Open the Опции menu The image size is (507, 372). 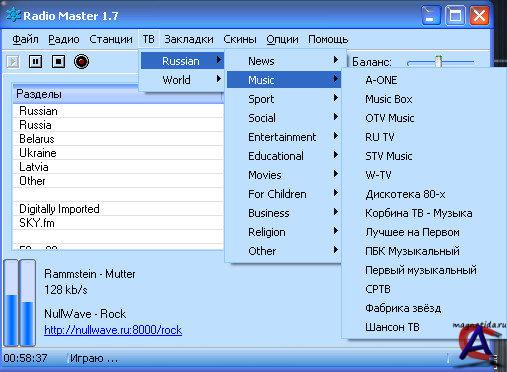[282, 39]
